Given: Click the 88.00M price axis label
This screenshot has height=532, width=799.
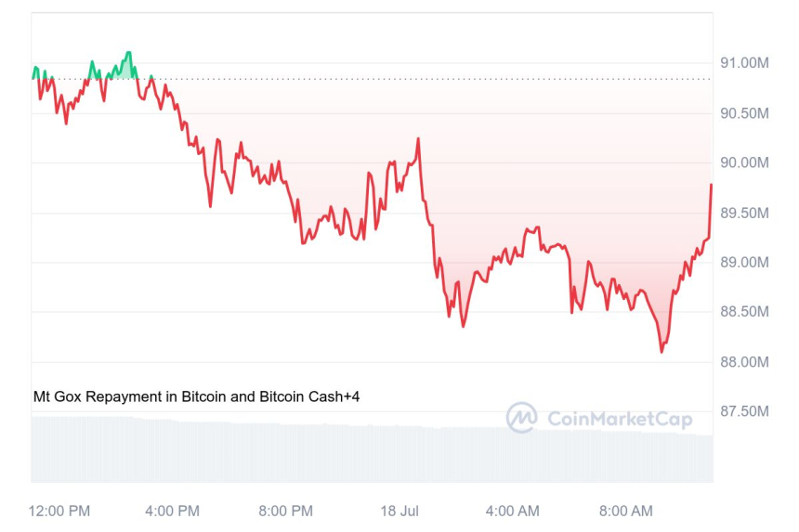Looking at the screenshot, I should (744, 362).
